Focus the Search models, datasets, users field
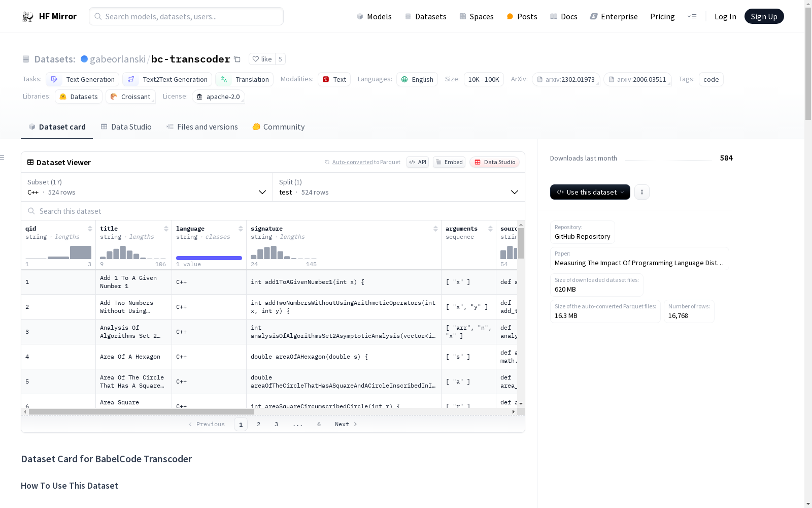Viewport: 812px width, 508px height. click(186, 16)
